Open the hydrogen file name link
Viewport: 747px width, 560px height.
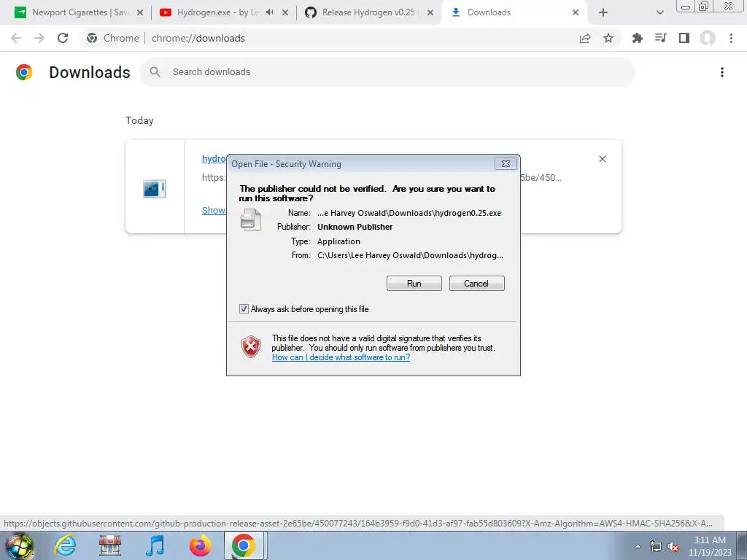214,158
